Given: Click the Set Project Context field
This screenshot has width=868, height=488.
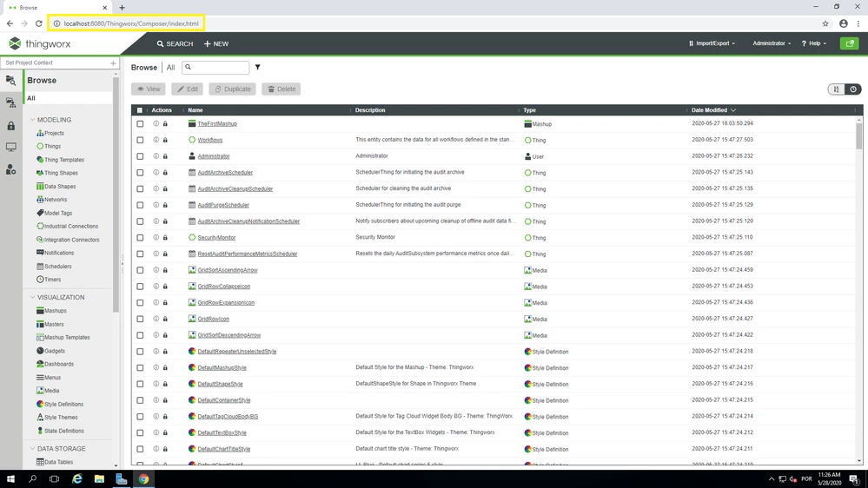Looking at the screenshot, I should pos(56,63).
